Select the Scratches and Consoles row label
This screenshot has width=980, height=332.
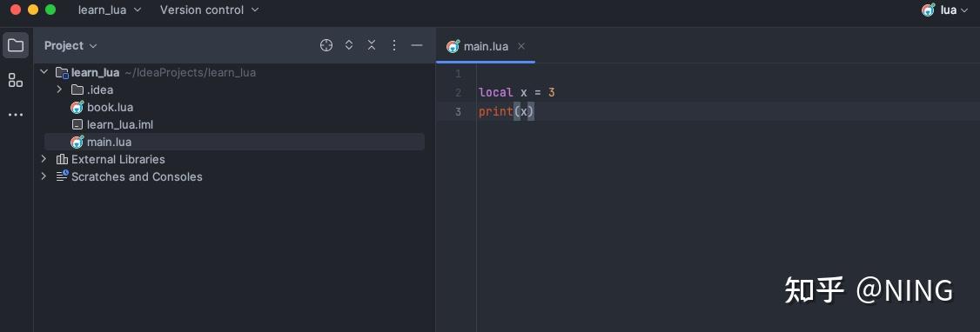coord(137,176)
